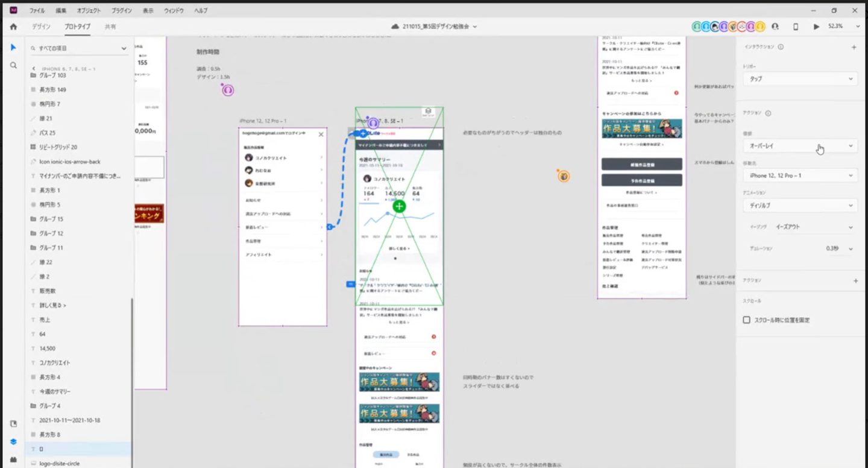Click the desktop preview play button
The image size is (868, 468).
pos(817,27)
